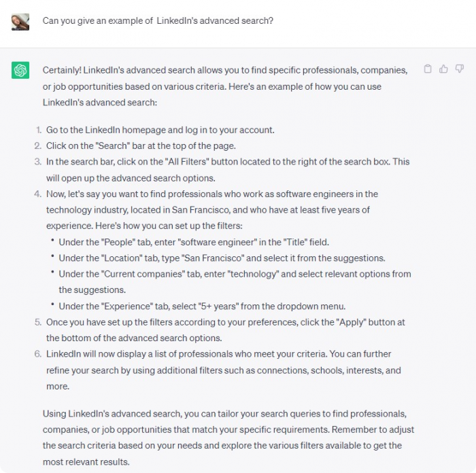The height and width of the screenshot is (473, 476).
Task: Copy the response with the clipboard icon
Action: click(428, 69)
